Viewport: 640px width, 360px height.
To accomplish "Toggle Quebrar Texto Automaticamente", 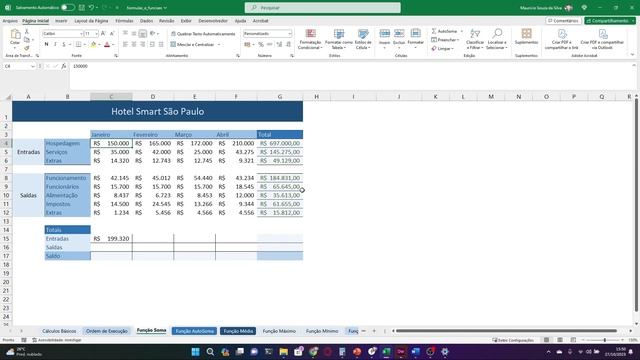I will point(203,34).
